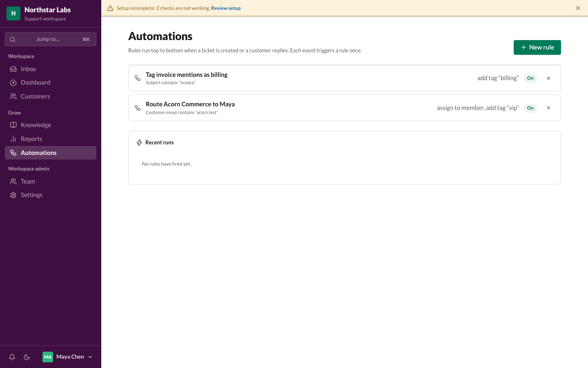The image size is (588, 368).
Task: Click the rule icon beside Route Acorn Commerce
Action: [x=138, y=108]
